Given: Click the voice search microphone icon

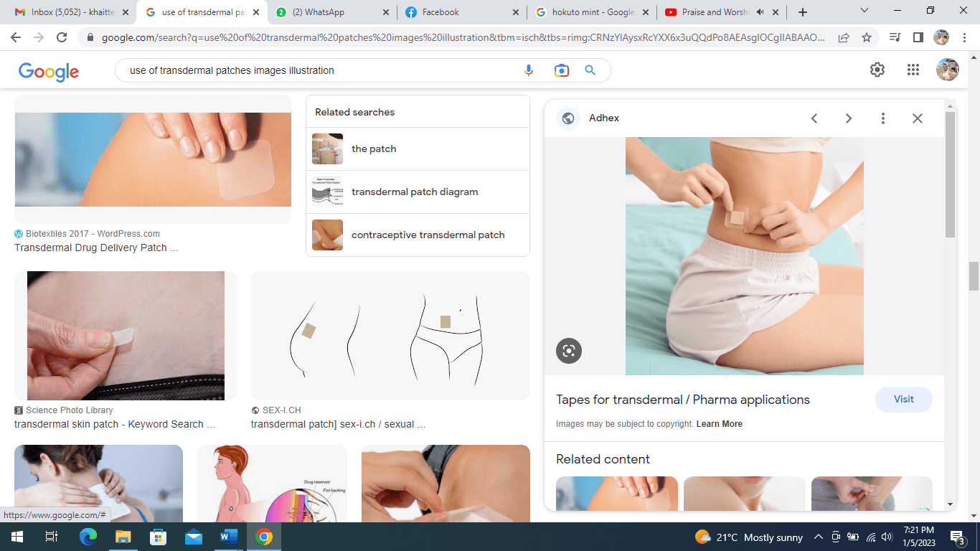Looking at the screenshot, I should (x=529, y=70).
